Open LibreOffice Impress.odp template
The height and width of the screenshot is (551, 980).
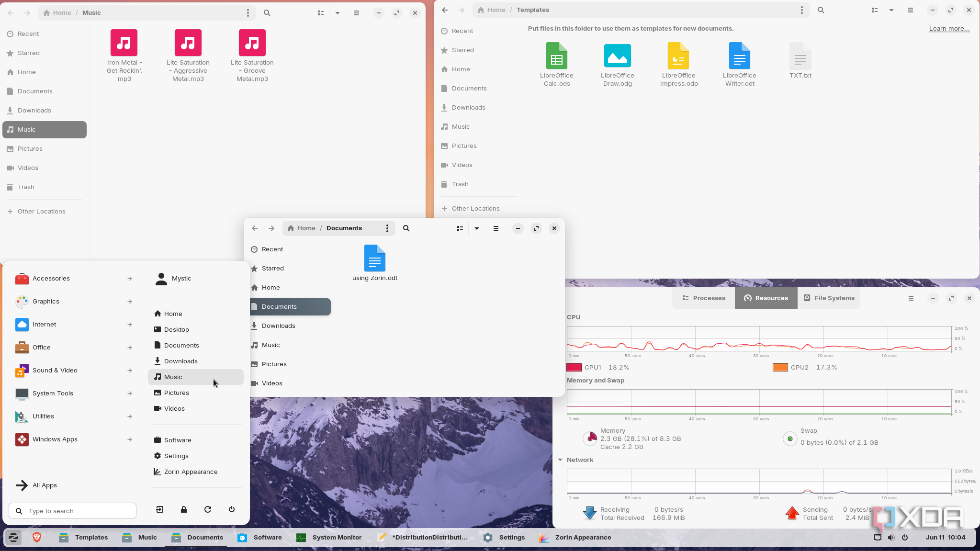678,64
